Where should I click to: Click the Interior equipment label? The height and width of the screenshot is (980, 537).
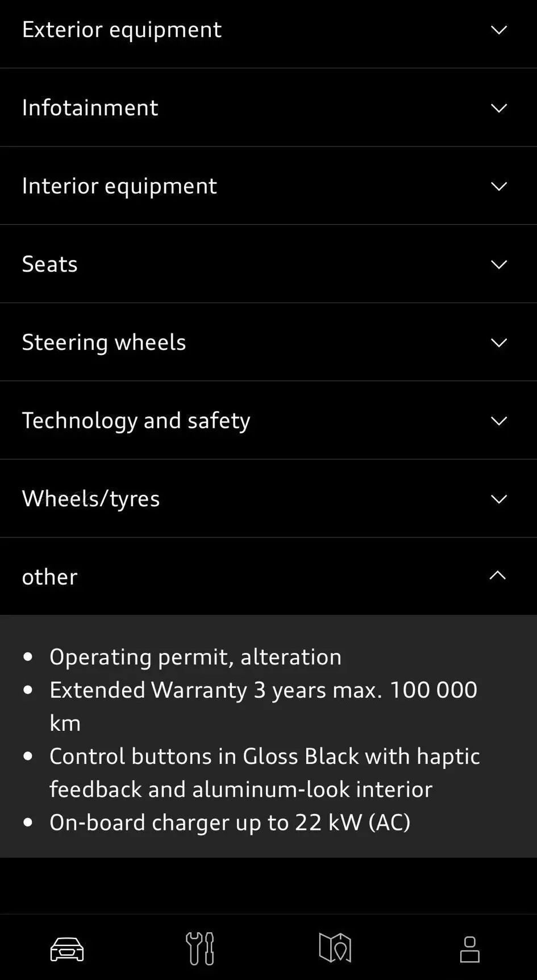pyautogui.click(x=119, y=186)
